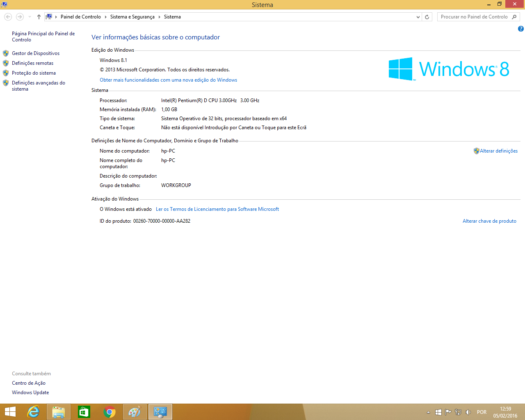Open Gestor de Dispositivos
This screenshot has height=420, width=525.
(x=36, y=53)
